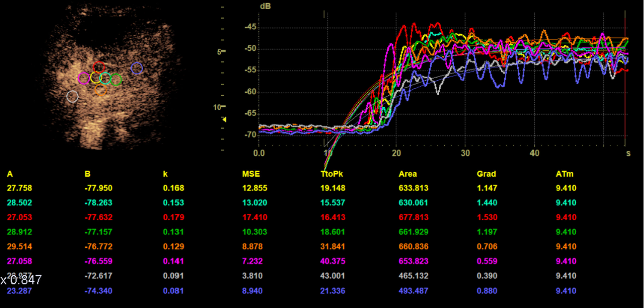644x308 pixels.
Task: Select yellow row A value 27.758
Action: coord(19,188)
